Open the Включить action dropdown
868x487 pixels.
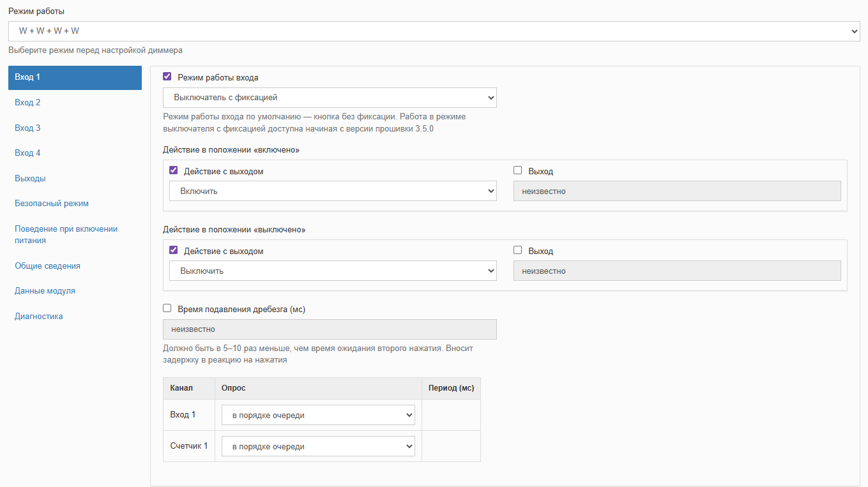click(332, 191)
